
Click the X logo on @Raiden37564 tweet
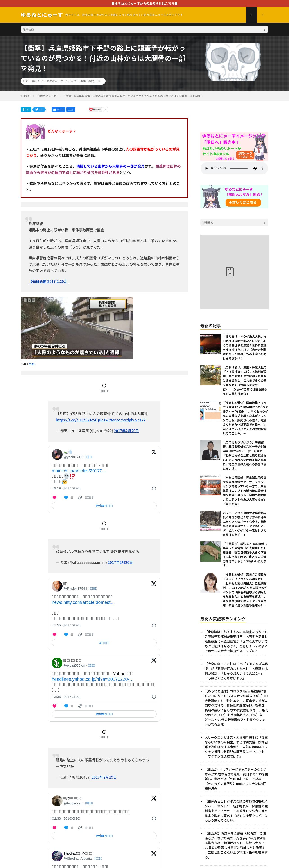pyautogui.click(x=154, y=583)
